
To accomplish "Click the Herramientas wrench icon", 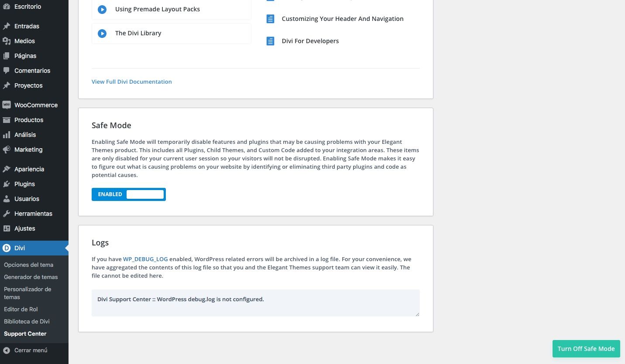I will tap(7, 214).
